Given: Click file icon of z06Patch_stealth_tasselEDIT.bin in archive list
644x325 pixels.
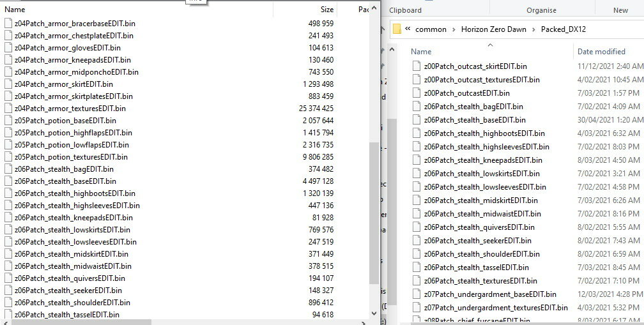Looking at the screenshot, I should [8, 315].
